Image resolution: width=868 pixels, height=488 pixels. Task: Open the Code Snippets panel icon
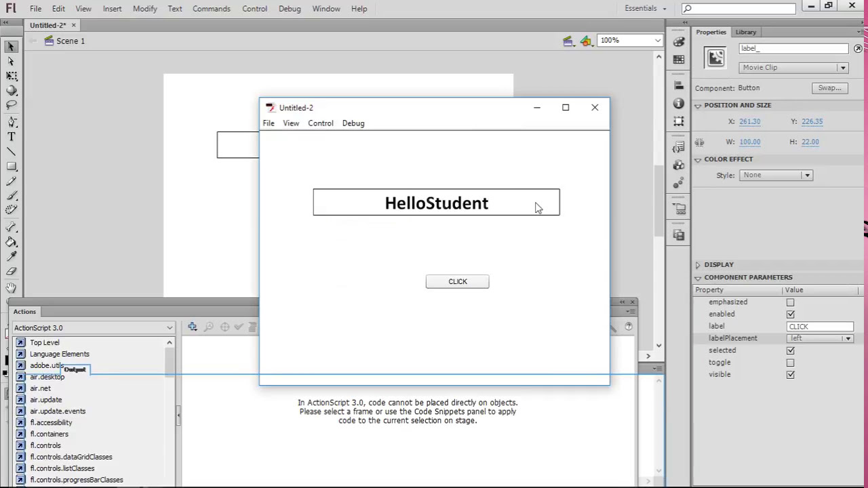pos(679,148)
